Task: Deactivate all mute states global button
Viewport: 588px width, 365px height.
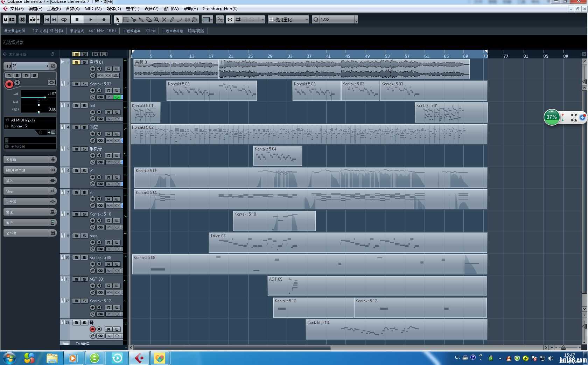Action: pyautogui.click(x=76, y=54)
